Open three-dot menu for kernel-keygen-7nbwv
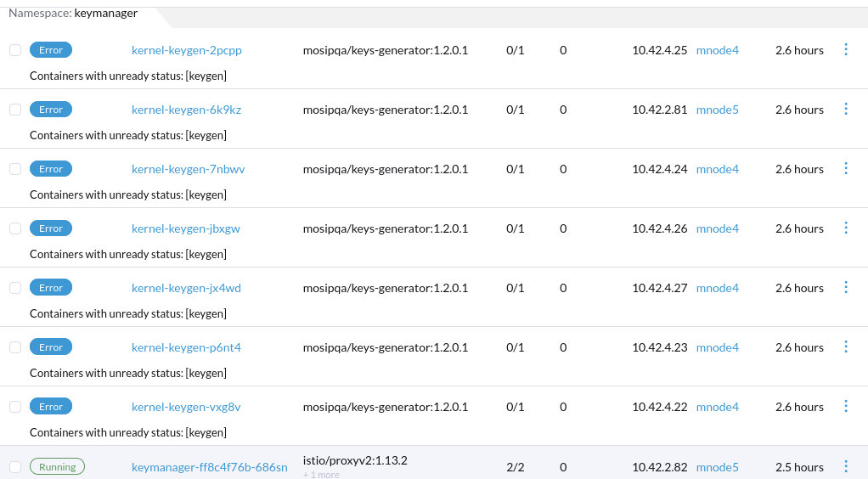868x479 pixels. click(x=845, y=169)
